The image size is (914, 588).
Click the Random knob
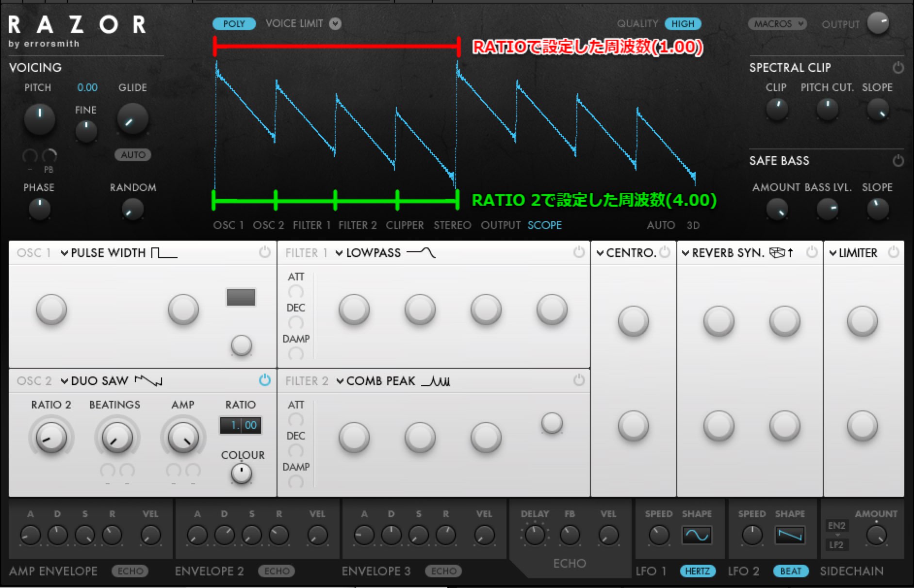(x=132, y=209)
